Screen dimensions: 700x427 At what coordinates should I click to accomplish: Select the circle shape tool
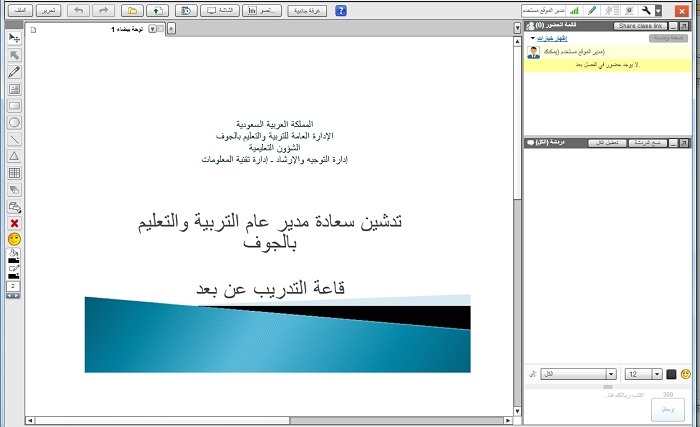(x=14, y=122)
